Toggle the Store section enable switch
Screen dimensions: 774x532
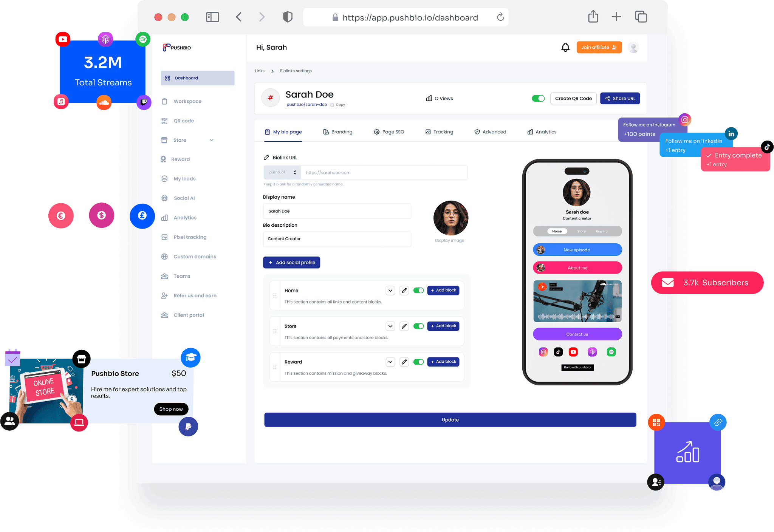coord(420,325)
